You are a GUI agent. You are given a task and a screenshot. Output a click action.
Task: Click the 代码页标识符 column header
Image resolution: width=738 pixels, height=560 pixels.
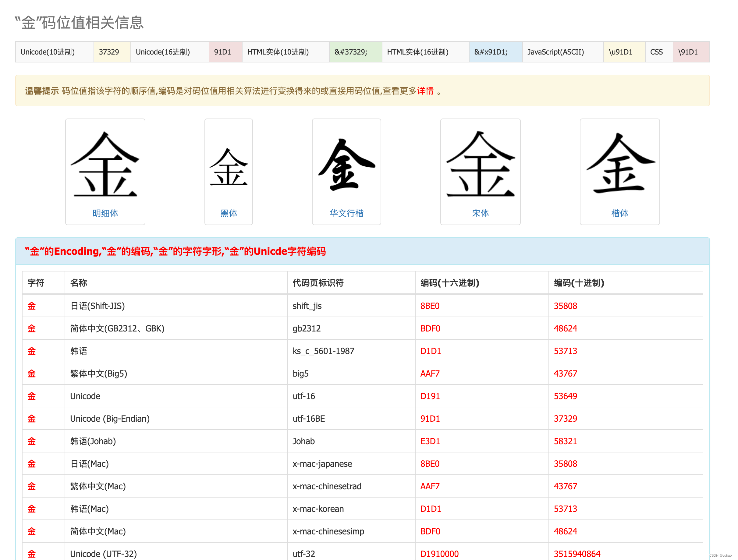click(x=351, y=282)
